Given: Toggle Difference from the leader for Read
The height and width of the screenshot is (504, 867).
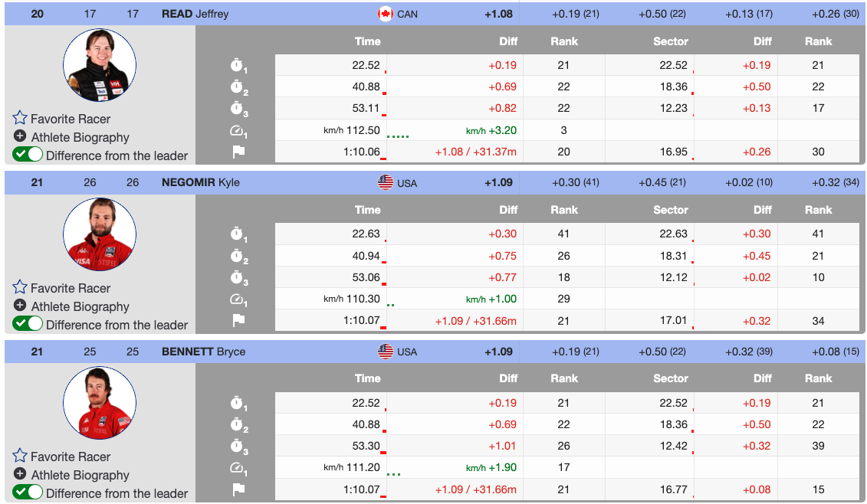Looking at the screenshot, I should (x=28, y=155).
